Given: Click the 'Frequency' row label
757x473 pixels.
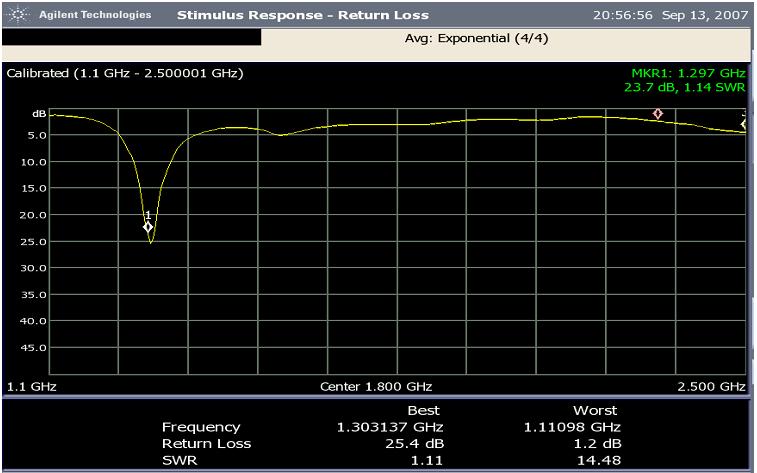Looking at the screenshot, I should point(201,428).
